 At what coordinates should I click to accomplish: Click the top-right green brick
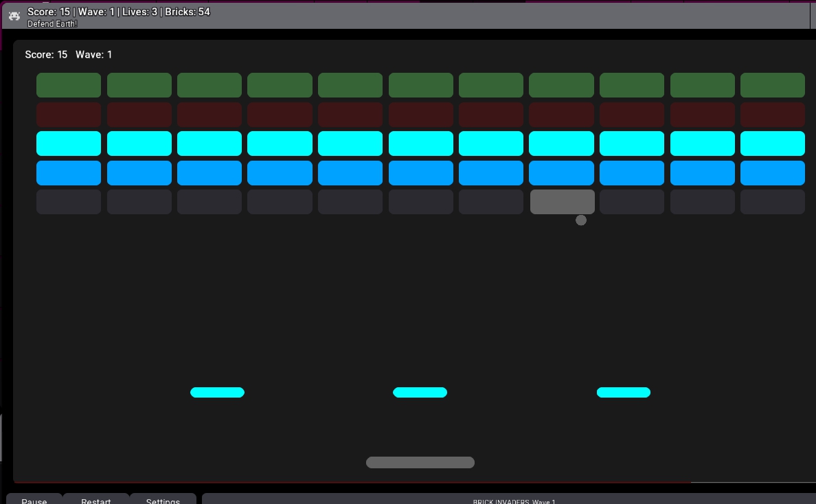tap(773, 84)
